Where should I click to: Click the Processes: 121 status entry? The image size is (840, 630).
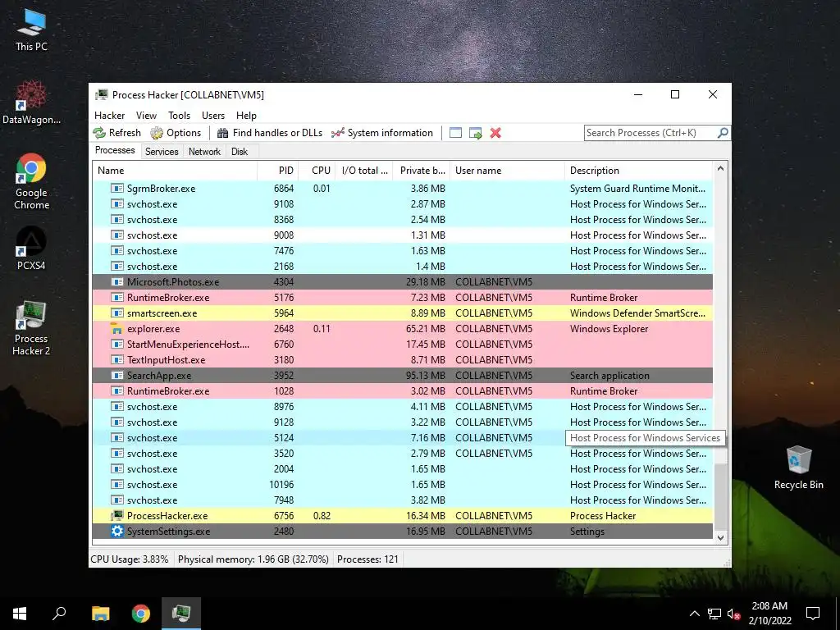tap(367, 559)
